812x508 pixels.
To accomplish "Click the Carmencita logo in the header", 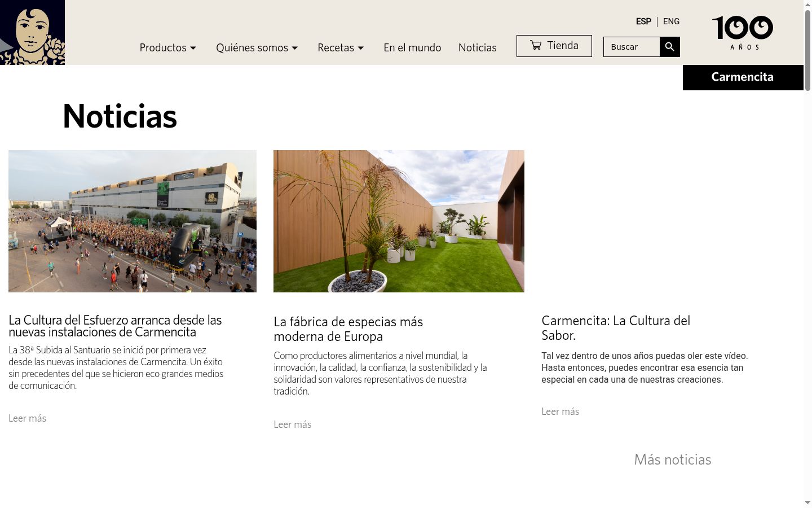I will pos(32,32).
